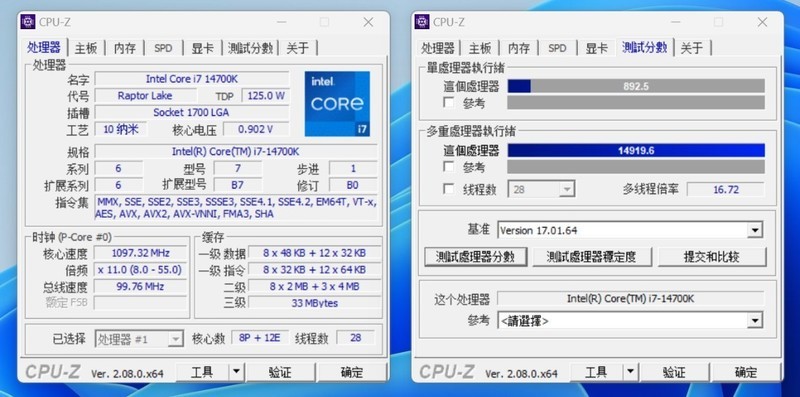The height and width of the screenshot is (397, 800).
Task: Toggle single-thread 參考 checkbox
Action: click(x=448, y=103)
